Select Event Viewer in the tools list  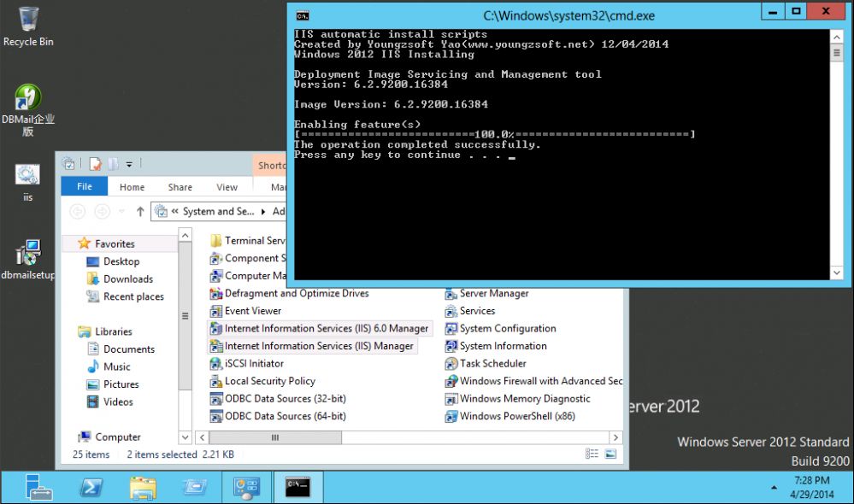click(x=252, y=311)
